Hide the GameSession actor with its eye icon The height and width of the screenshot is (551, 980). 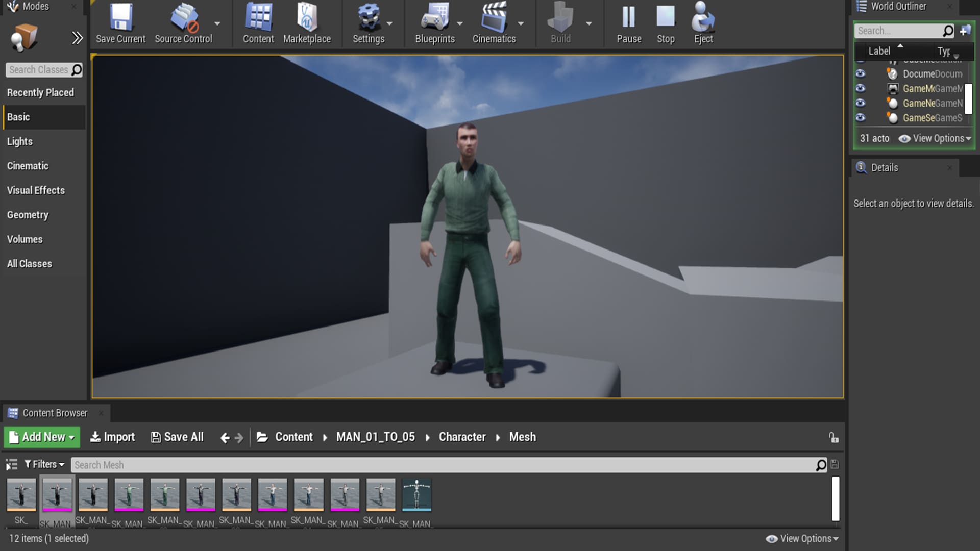(860, 118)
